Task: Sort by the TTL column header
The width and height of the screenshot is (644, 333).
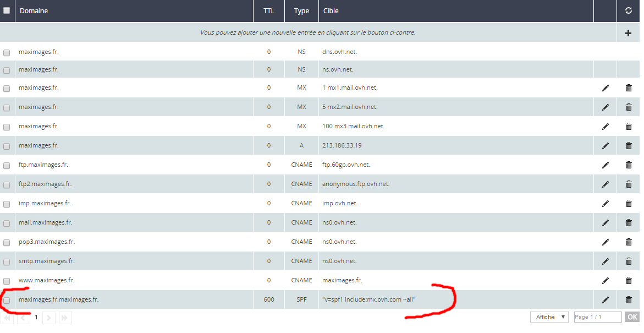Action: click(268, 11)
